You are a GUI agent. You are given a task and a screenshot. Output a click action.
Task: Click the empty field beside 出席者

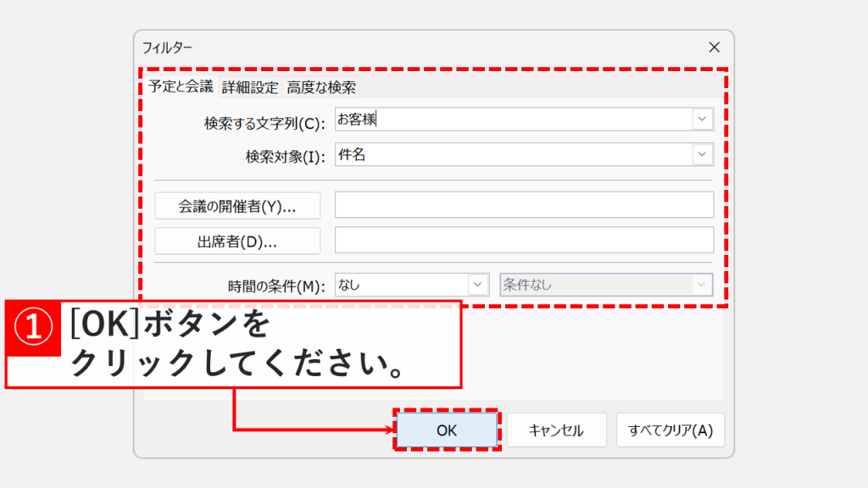click(523, 241)
